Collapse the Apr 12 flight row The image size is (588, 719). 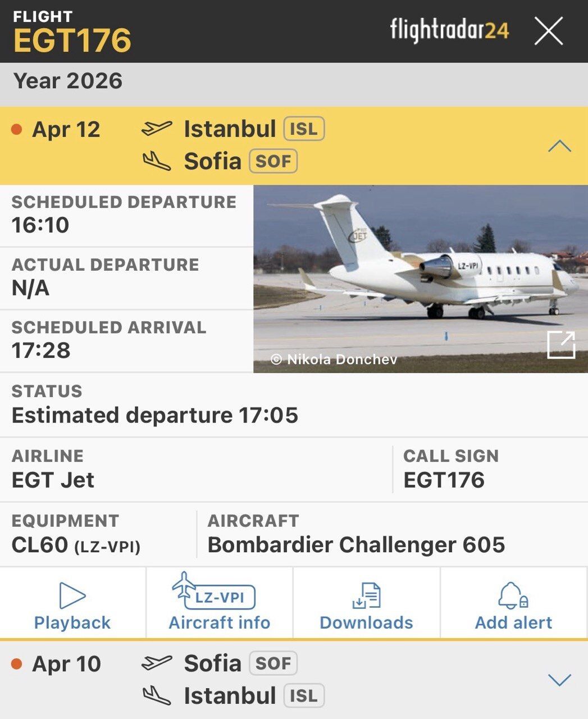tap(559, 147)
